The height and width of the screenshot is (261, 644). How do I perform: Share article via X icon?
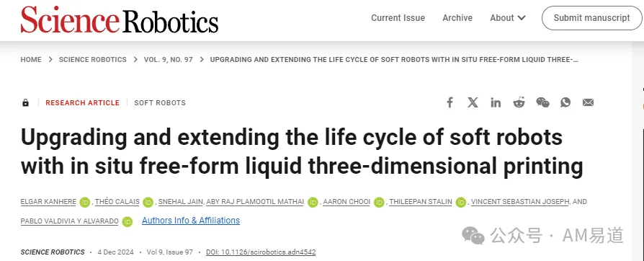point(473,102)
